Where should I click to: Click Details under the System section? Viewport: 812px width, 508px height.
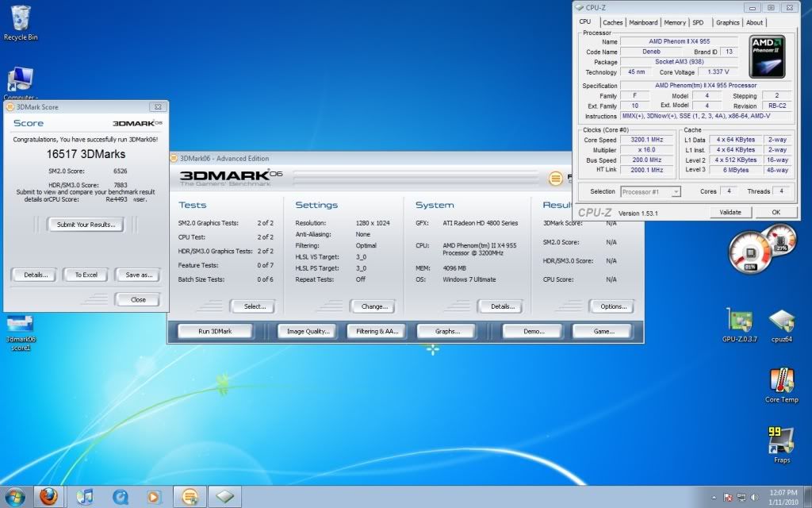pyautogui.click(x=502, y=306)
